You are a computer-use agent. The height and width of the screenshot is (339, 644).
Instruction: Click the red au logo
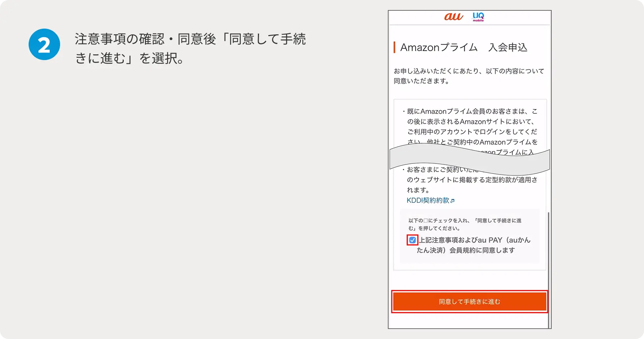453,17
